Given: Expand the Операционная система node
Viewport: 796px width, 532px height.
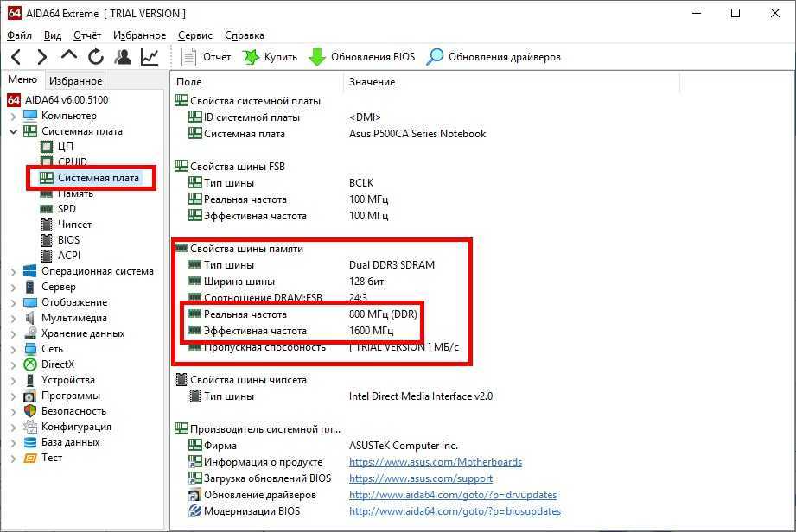Looking at the screenshot, I should pyautogui.click(x=13, y=272).
